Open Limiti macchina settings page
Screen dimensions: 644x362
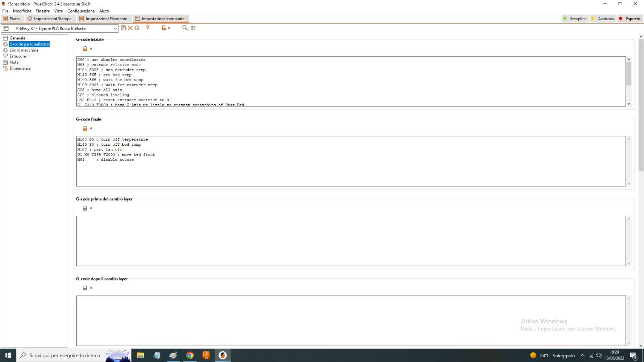click(24, 50)
